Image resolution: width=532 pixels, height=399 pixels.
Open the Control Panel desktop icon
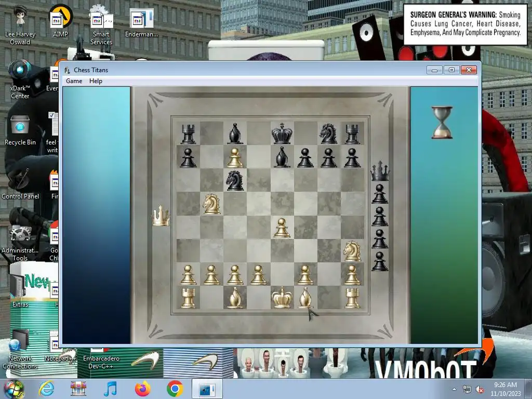[20, 183]
